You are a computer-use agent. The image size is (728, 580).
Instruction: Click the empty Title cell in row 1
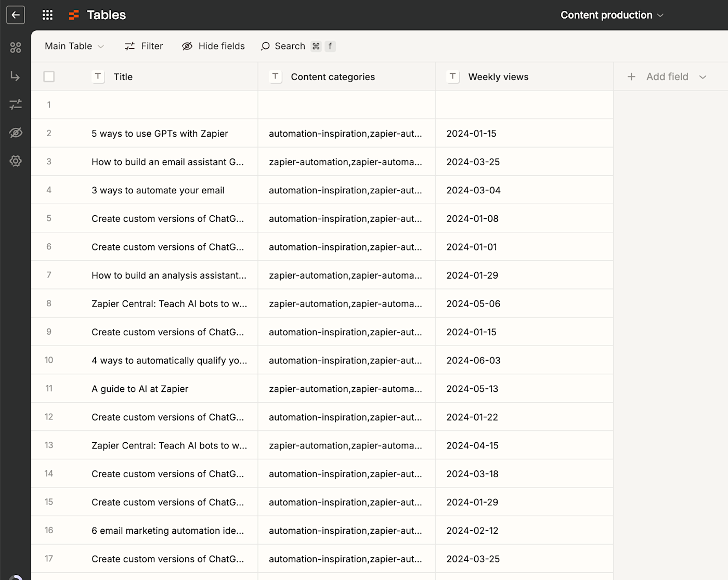click(171, 105)
